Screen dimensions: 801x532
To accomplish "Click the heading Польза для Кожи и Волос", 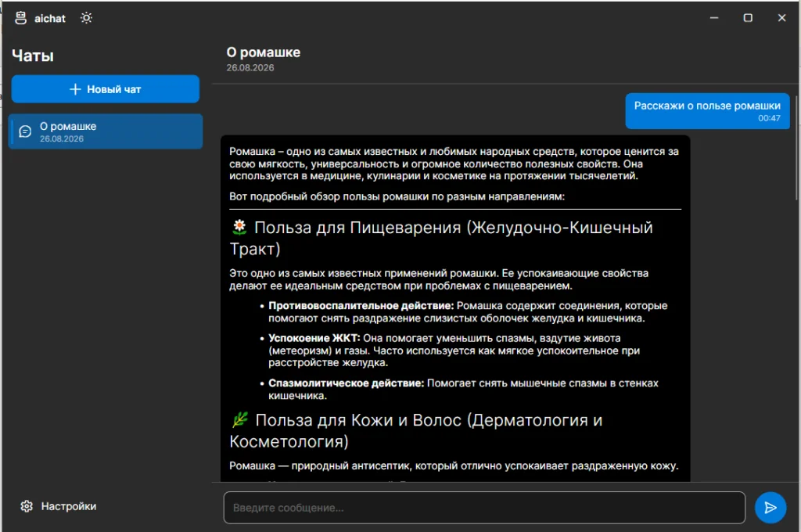I will click(416, 430).
